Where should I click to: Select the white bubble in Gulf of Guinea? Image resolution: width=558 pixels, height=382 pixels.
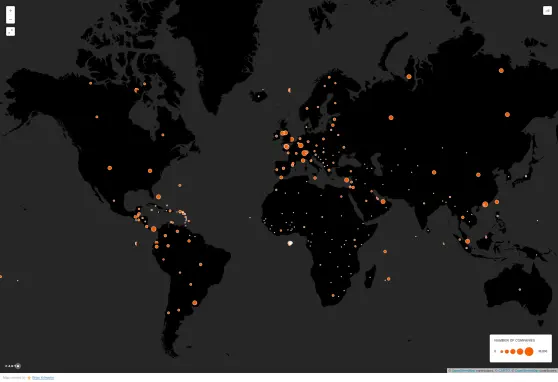(x=290, y=244)
